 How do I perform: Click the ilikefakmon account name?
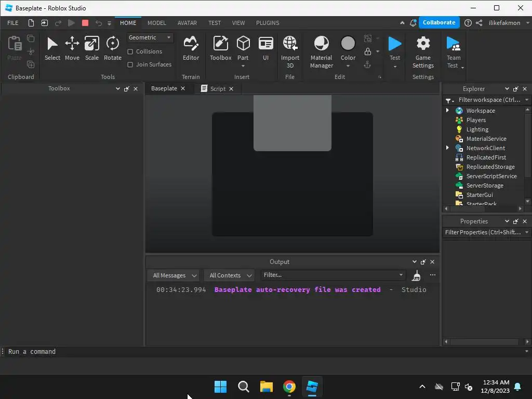coord(504,23)
